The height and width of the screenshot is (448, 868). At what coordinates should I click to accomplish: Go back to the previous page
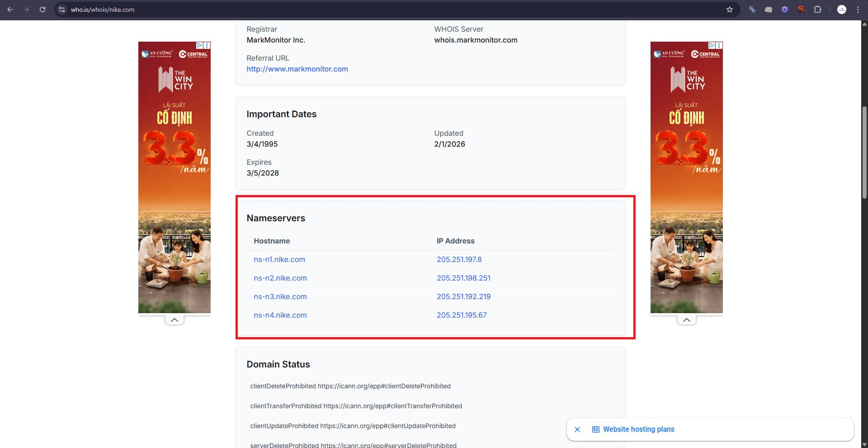coord(10,10)
